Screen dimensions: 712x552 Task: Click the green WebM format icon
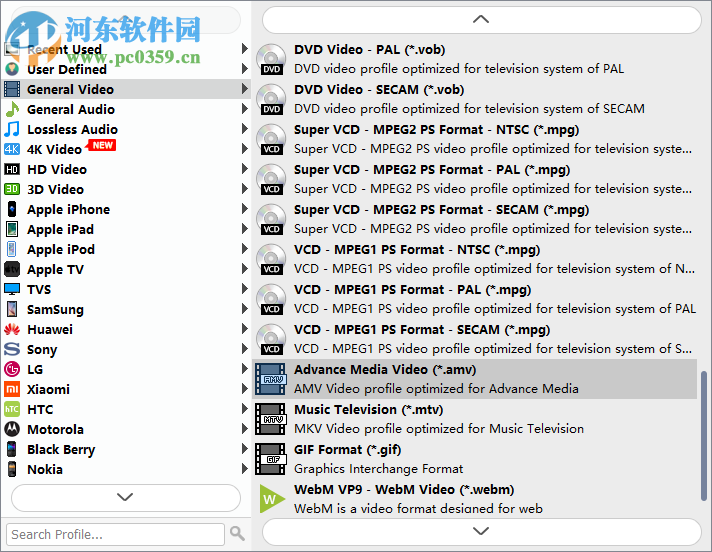click(272, 499)
